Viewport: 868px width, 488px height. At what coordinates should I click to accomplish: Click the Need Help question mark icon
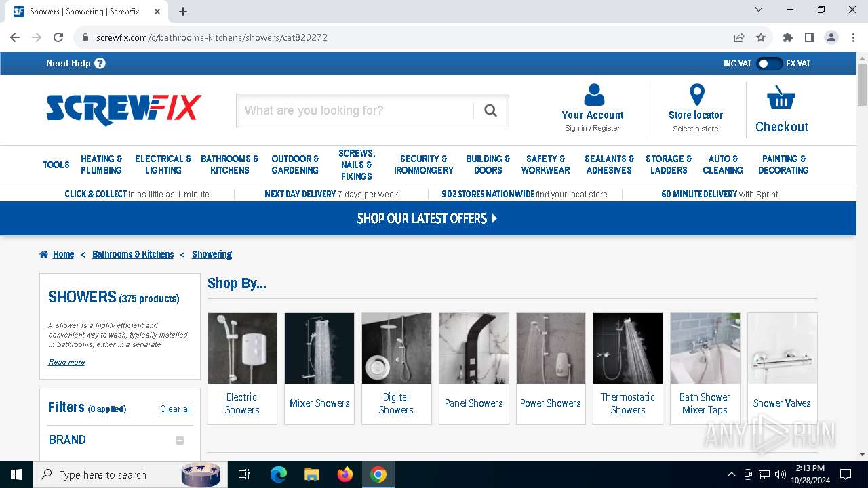point(100,63)
